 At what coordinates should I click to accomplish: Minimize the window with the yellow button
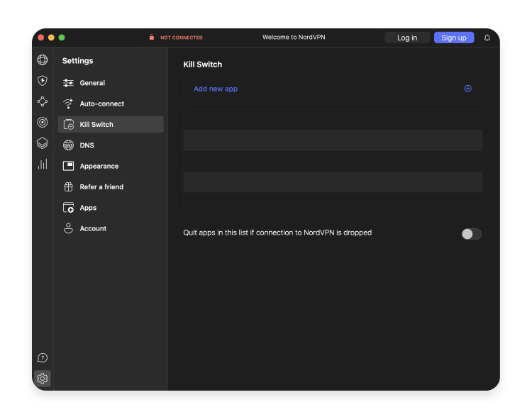tap(51, 38)
